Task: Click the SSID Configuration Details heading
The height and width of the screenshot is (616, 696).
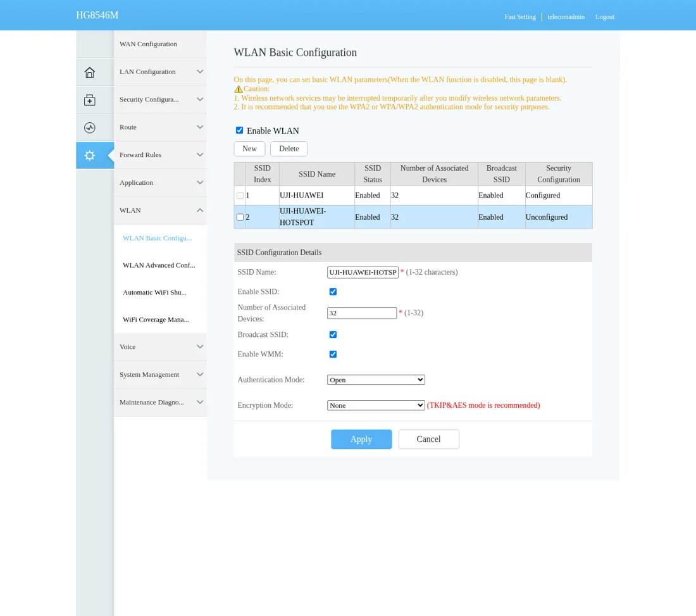Action: tap(279, 252)
